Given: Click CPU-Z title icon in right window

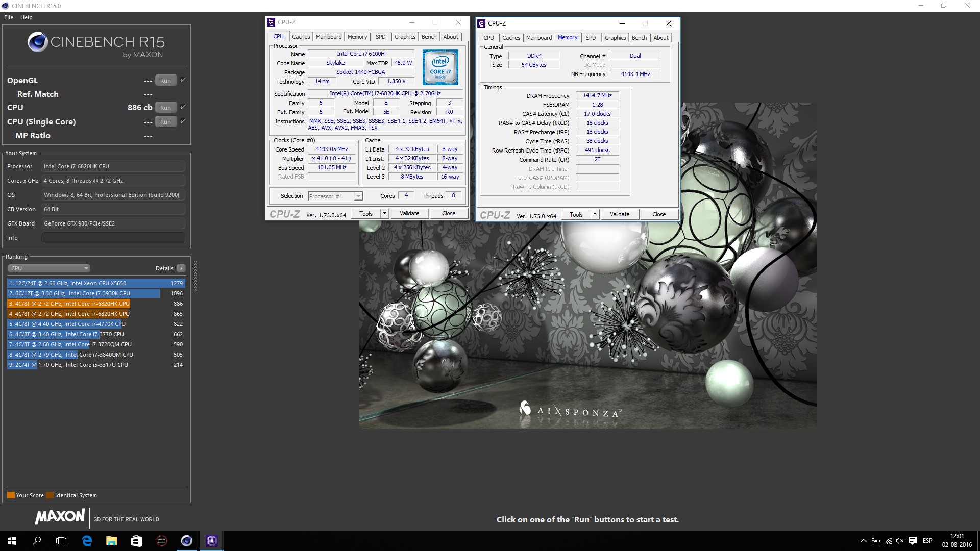Looking at the screenshot, I should pos(481,23).
